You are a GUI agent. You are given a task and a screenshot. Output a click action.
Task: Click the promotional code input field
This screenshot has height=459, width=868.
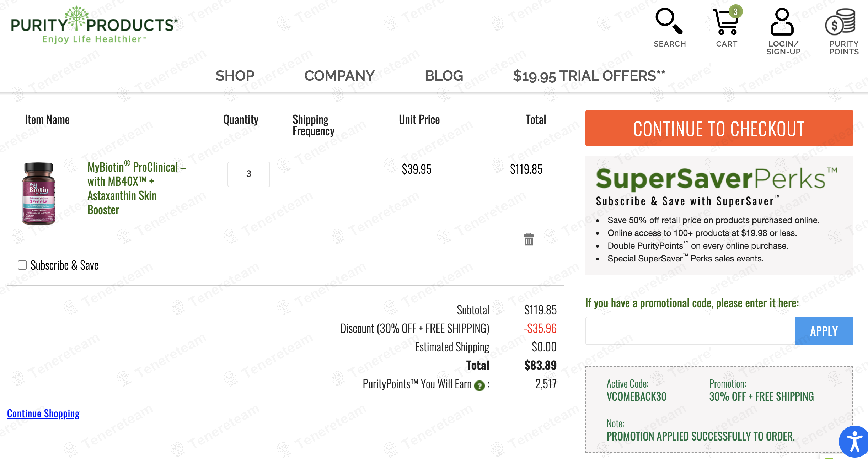point(690,331)
